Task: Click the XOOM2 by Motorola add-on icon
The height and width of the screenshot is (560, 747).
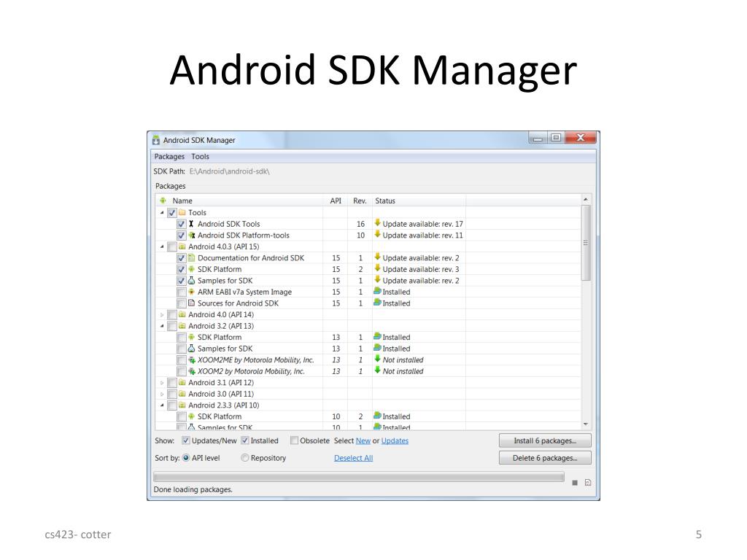Action: [x=192, y=371]
